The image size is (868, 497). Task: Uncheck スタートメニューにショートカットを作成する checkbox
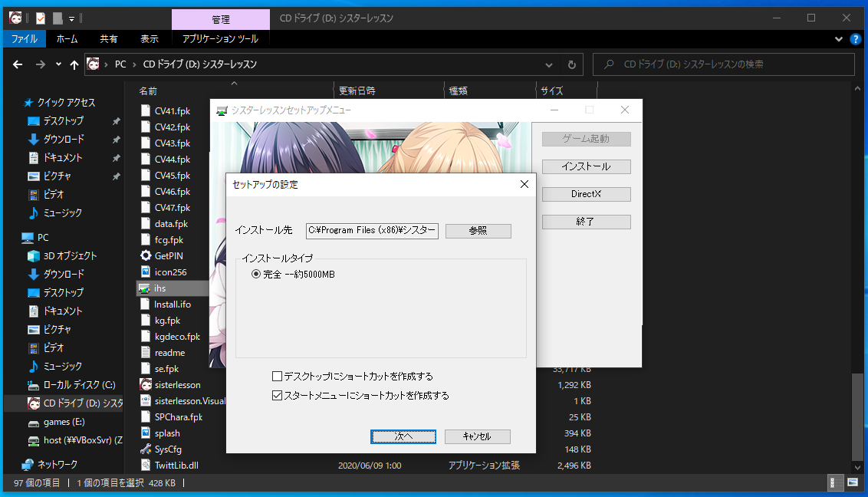click(277, 396)
